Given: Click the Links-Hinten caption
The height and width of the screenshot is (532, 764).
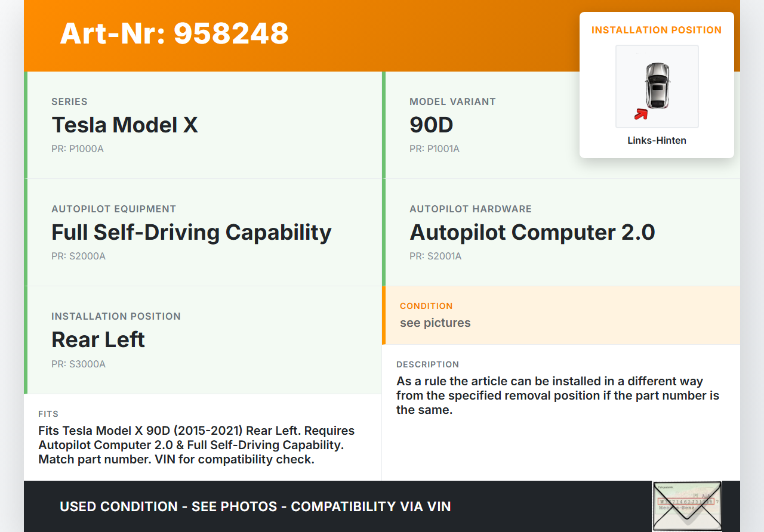Looking at the screenshot, I should [x=657, y=141].
